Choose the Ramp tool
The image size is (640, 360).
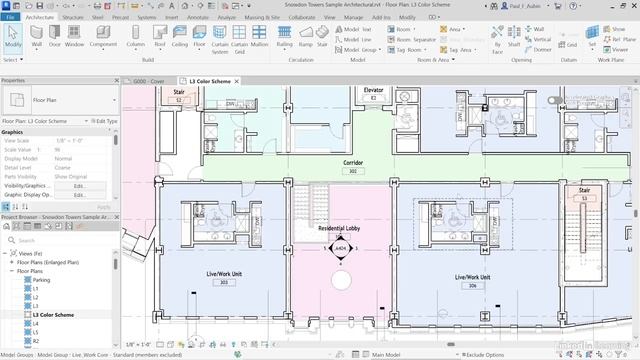[305, 36]
